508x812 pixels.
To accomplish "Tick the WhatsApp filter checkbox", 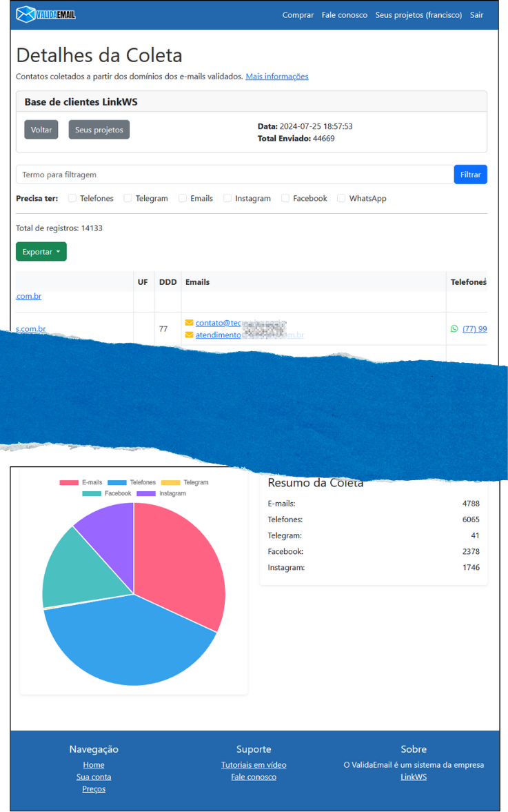I will (x=341, y=199).
